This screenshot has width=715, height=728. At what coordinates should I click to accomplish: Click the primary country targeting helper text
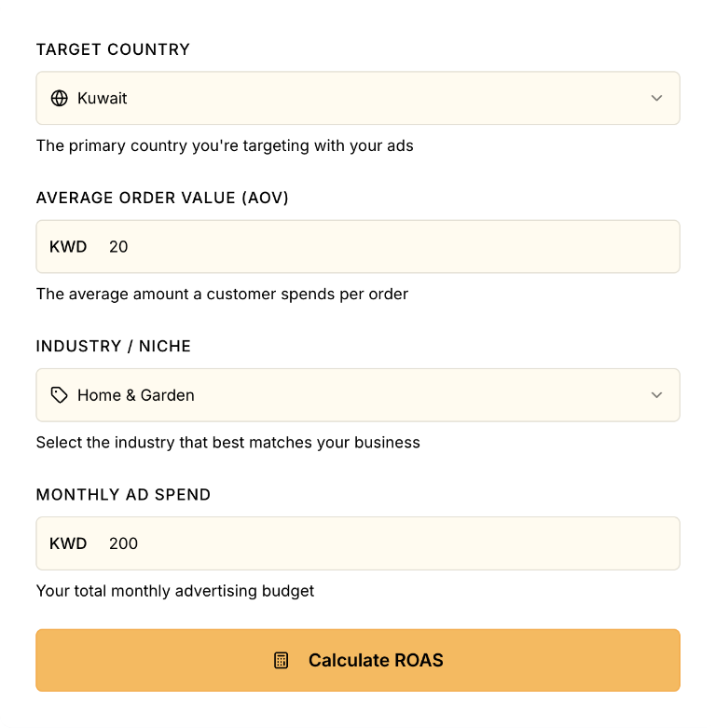tap(224, 145)
